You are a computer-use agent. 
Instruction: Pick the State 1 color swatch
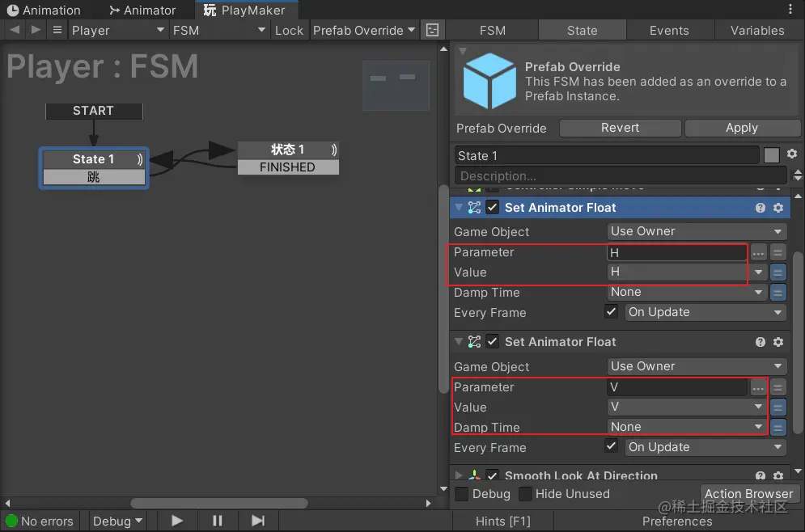click(x=772, y=155)
